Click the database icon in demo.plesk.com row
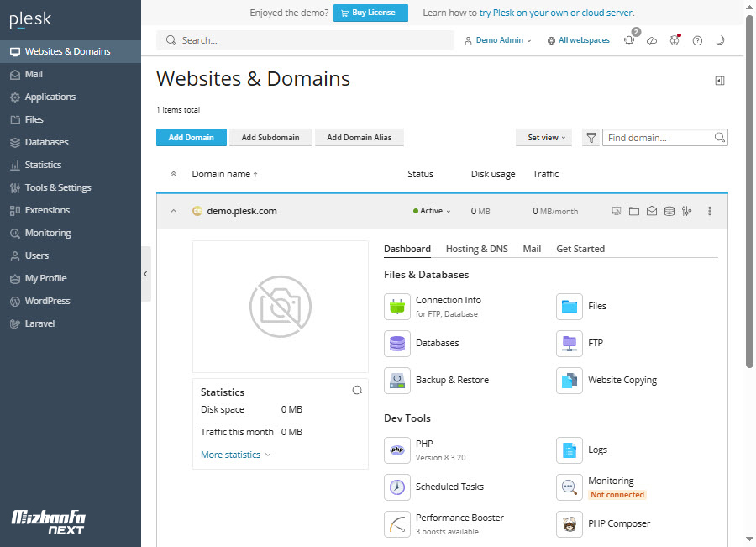 (x=669, y=211)
